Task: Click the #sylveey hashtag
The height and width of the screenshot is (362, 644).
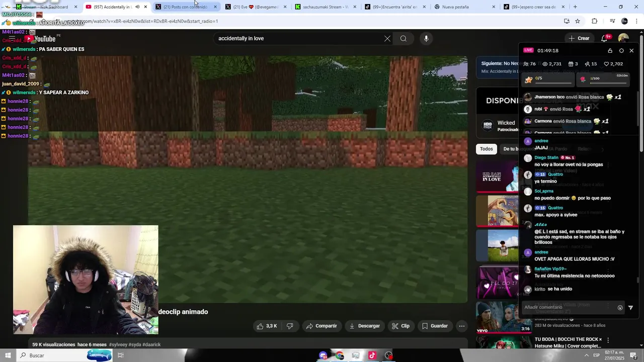Action: pos(118,344)
